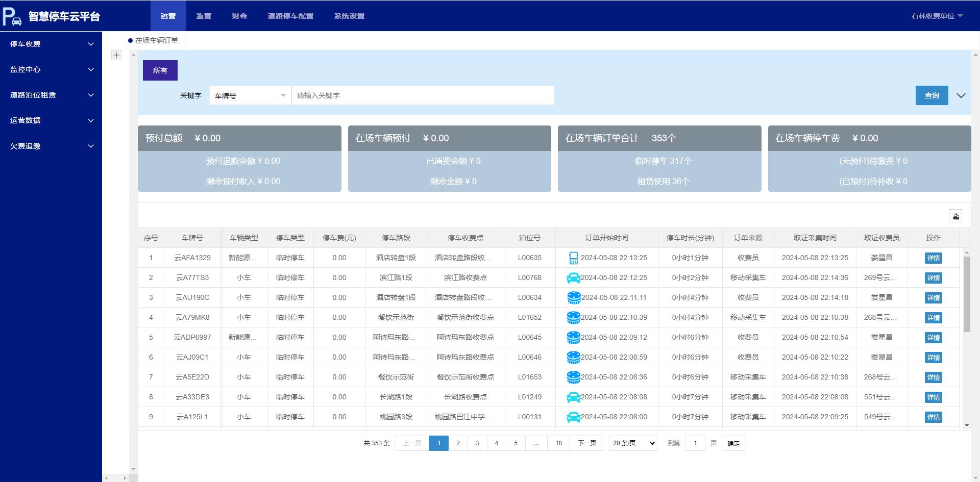This screenshot has height=482, width=980.
Task: Click the pagination ellipsis button
Action: click(x=536, y=443)
